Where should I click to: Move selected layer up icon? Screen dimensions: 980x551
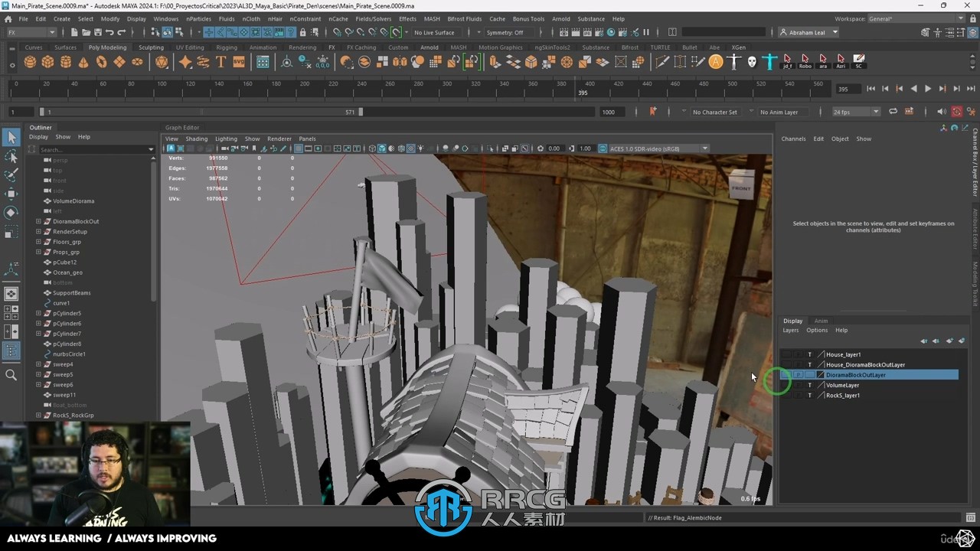tap(923, 341)
